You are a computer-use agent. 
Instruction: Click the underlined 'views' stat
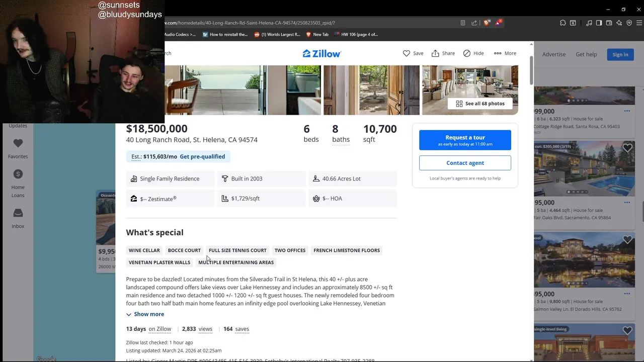click(x=205, y=329)
